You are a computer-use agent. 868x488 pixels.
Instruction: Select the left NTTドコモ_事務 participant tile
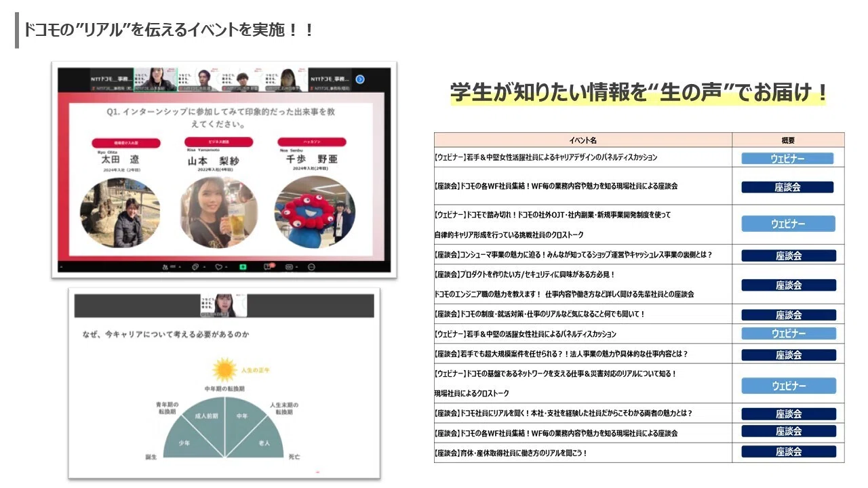click(112, 79)
